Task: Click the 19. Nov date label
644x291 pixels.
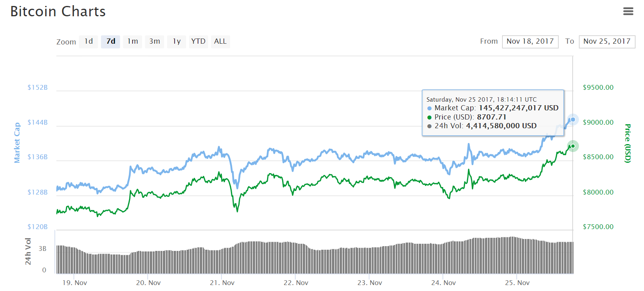Action: (x=75, y=283)
